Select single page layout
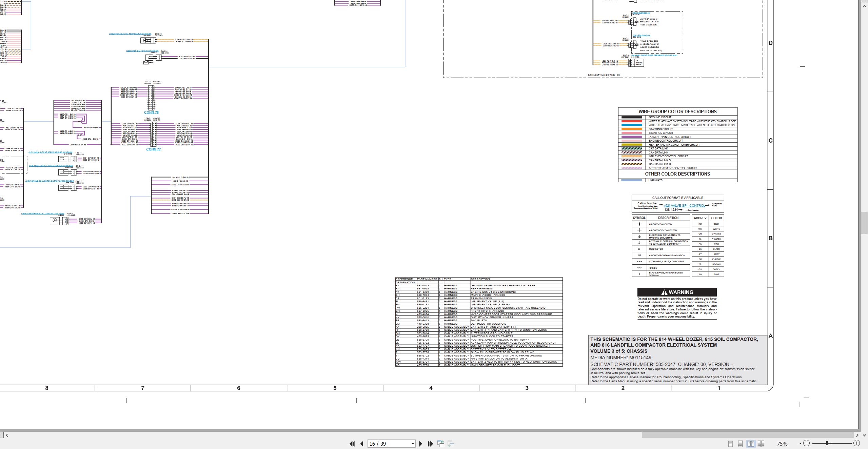This screenshot has width=868, height=449. point(730,444)
